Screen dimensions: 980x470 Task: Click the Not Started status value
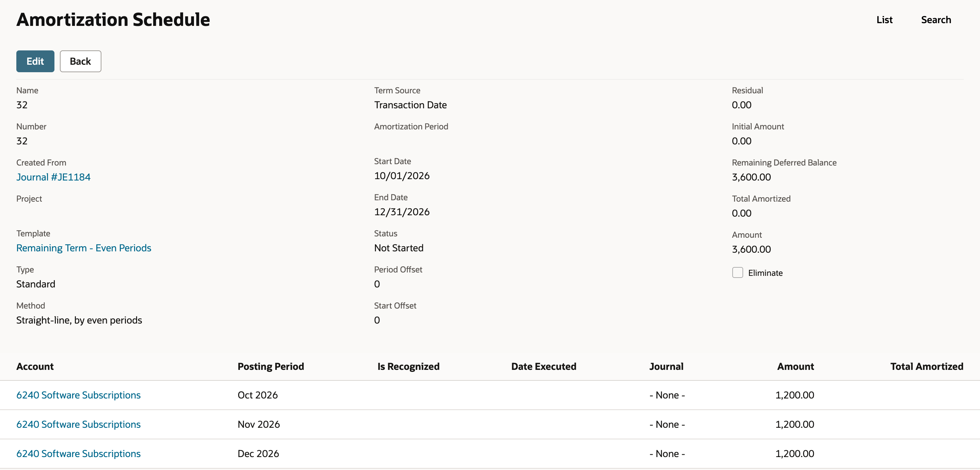pos(399,248)
